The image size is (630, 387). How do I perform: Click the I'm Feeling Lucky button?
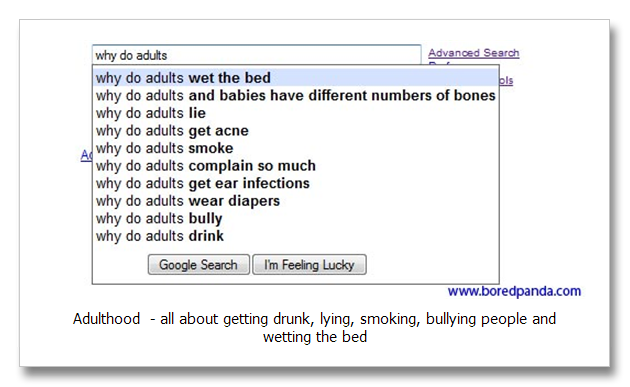(x=309, y=264)
